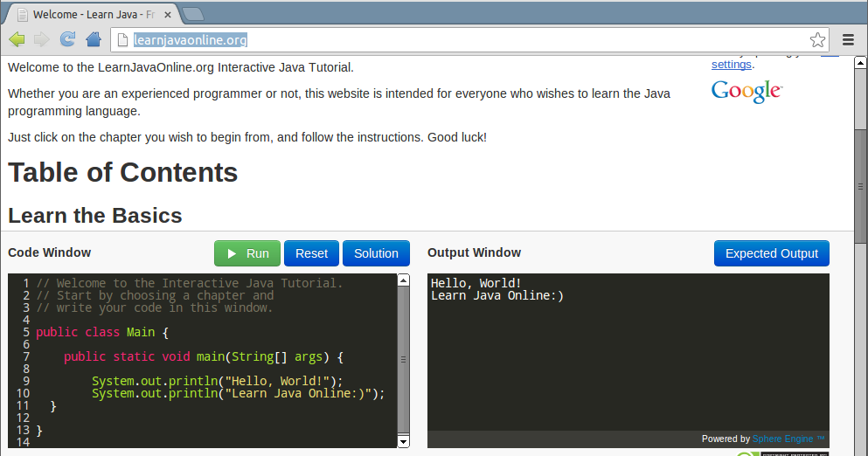Screen dimensions: 868x456
Task: Click "Learn Java Online:)" output line
Action: pos(497,295)
